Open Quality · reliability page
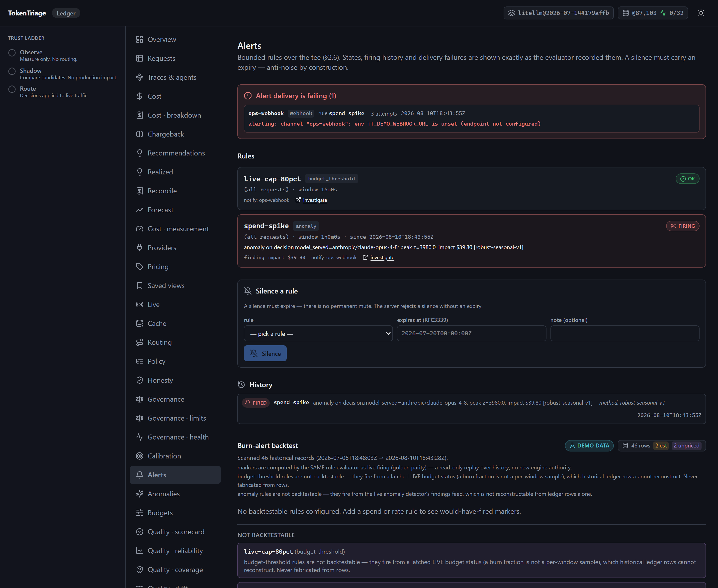 point(175,551)
